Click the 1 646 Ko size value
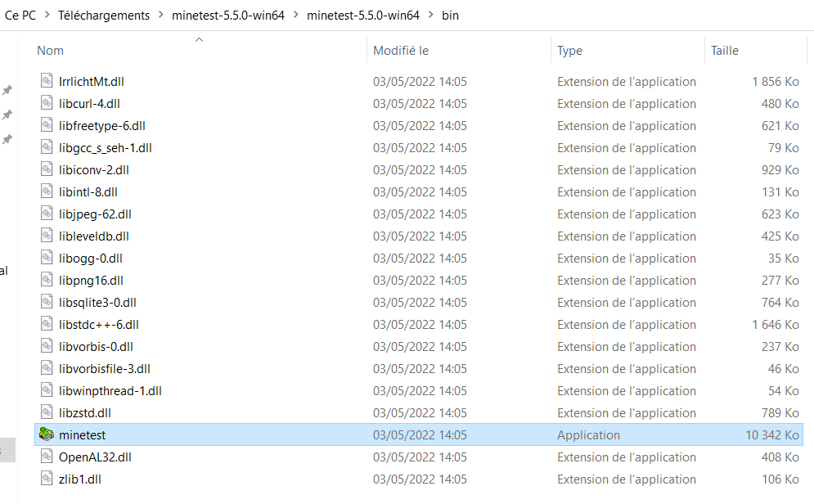Viewport: 814px width, 504px height. point(775,324)
